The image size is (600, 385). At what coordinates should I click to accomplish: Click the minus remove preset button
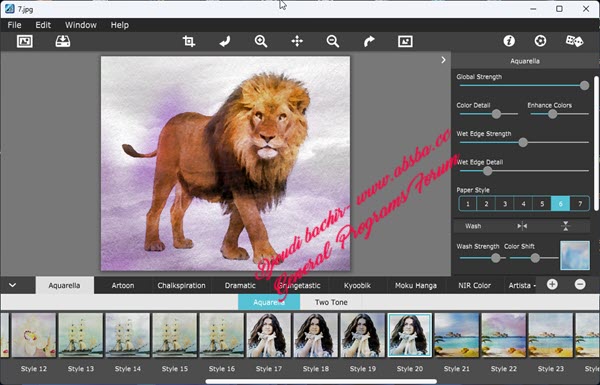[580, 284]
